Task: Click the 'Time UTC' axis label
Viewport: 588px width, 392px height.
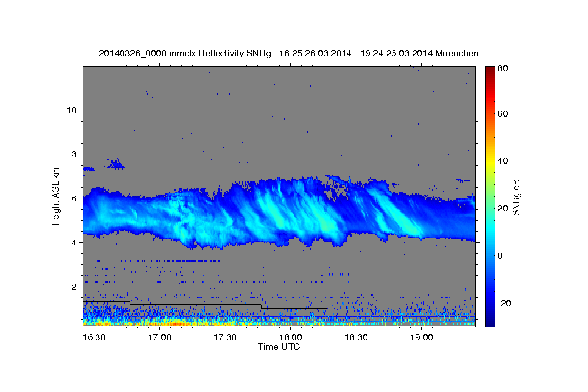Action: pyautogui.click(x=279, y=347)
